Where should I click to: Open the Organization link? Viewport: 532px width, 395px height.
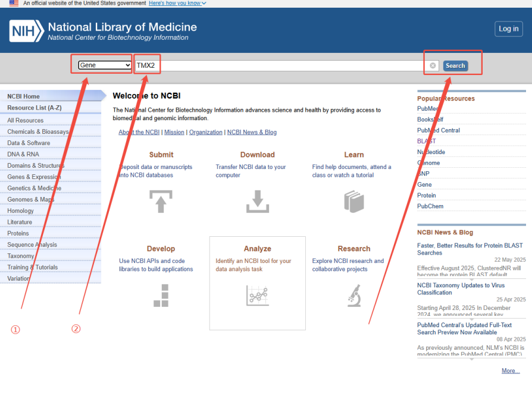click(x=206, y=132)
